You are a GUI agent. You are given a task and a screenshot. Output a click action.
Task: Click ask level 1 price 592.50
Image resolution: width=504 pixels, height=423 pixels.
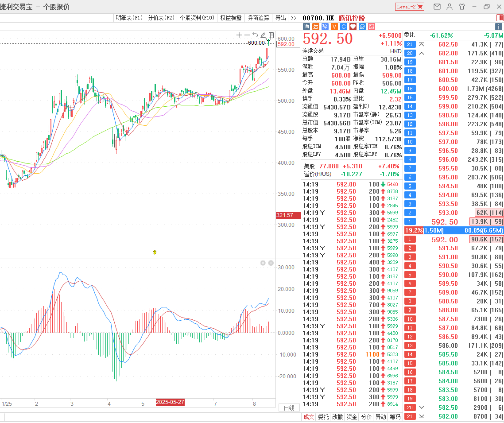coord(445,222)
